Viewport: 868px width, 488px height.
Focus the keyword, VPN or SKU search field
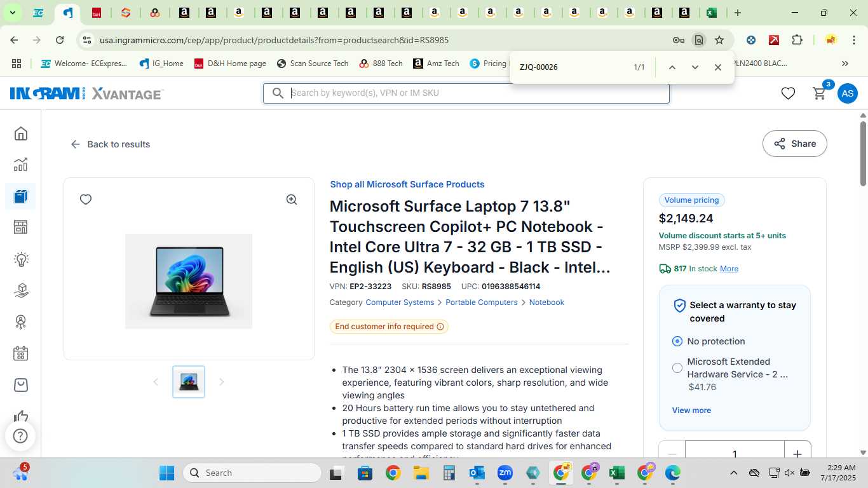click(x=466, y=93)
